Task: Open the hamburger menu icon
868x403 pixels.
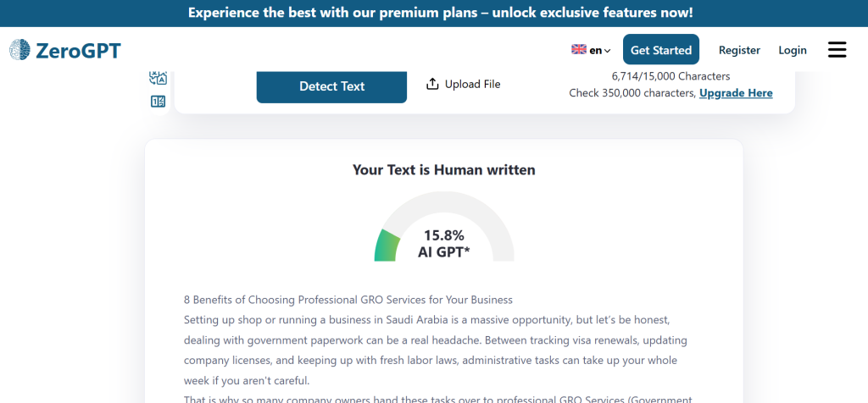Action: tap(837, 50)
